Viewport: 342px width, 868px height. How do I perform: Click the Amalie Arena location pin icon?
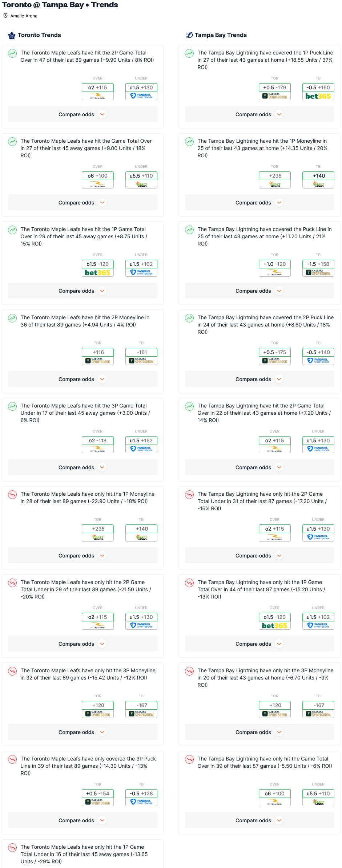pyautogui.click(x=5, y=16)
